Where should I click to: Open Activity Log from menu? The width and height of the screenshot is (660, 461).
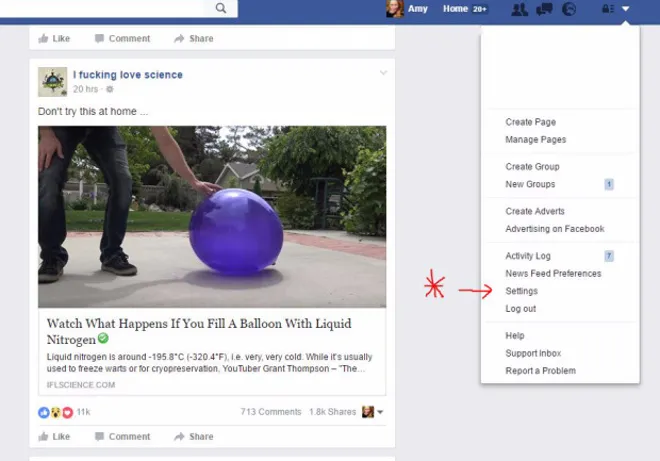tap(528, 256)
